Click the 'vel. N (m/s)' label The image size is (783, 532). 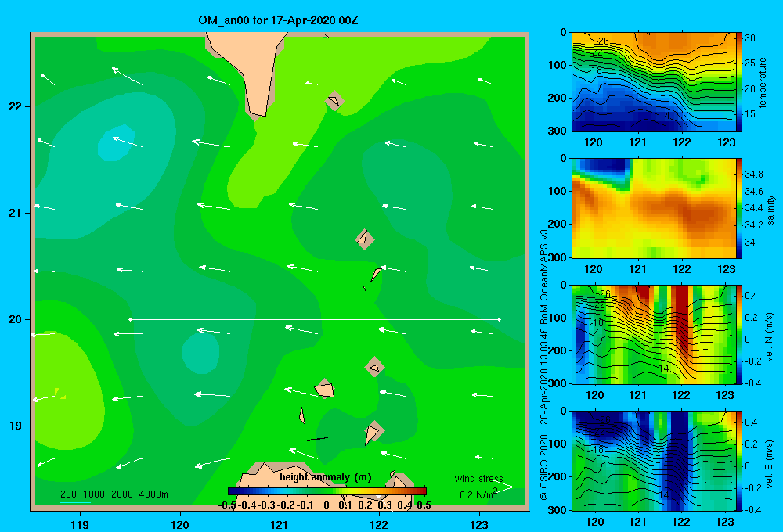click(769, 337)
